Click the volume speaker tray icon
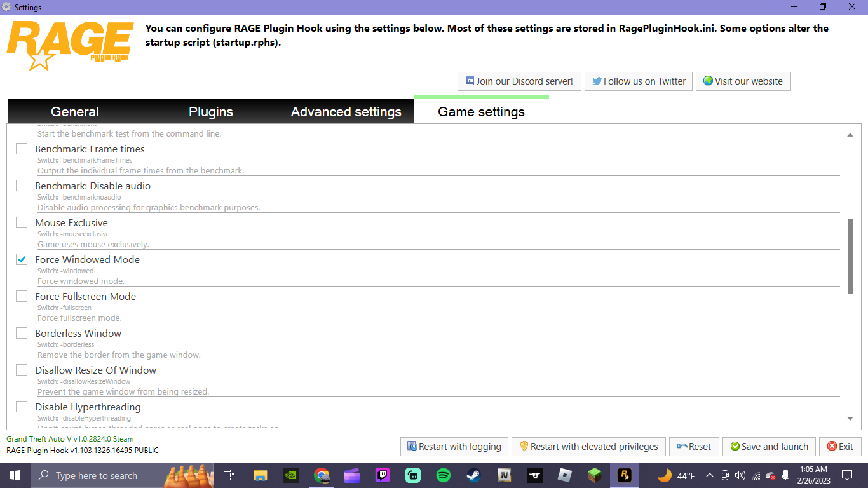This screenshot has width=868, height=488. (x=740, y=475)
